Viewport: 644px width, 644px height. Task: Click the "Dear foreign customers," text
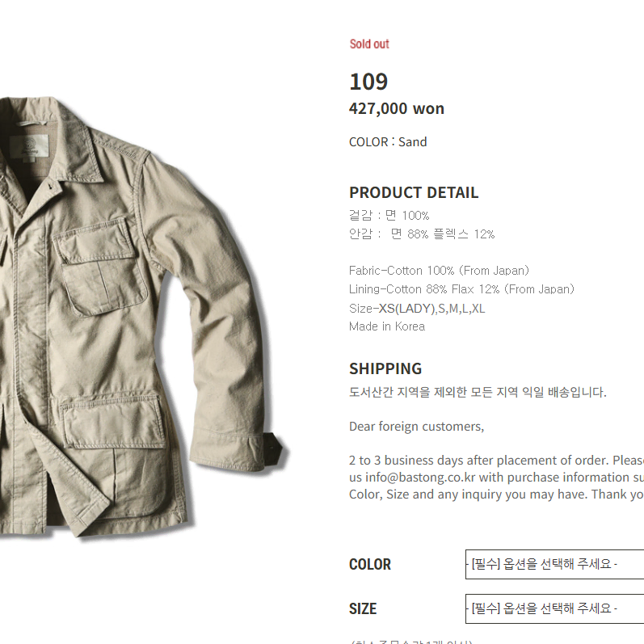tap(416, 426)
